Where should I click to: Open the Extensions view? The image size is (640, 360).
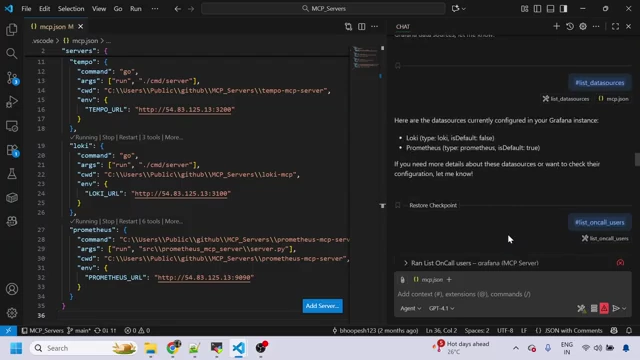click(x=12, y=150)
